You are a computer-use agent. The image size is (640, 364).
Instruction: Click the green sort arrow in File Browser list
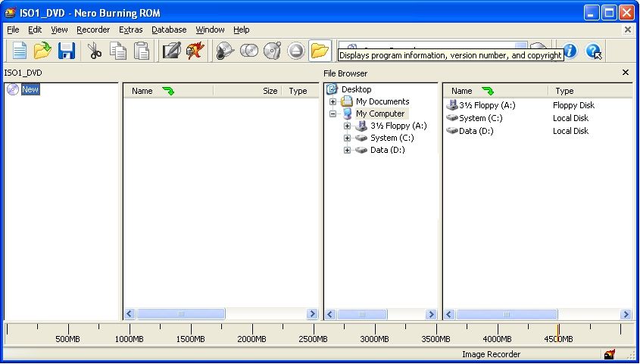[488, 91]
